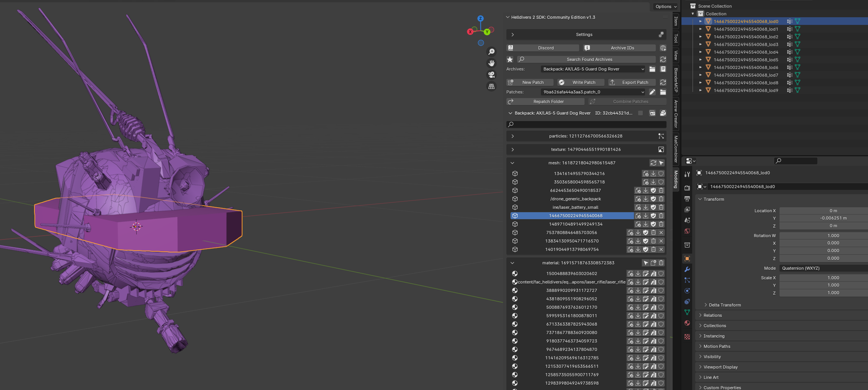Toggle the viewport camera view icon
The image size is (868, 390).
[491, 75]
